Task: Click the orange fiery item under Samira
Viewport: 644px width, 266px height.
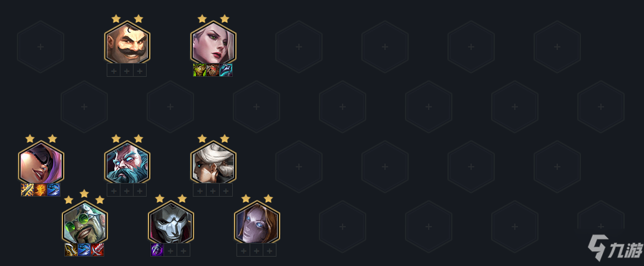Action: (41, 190)
